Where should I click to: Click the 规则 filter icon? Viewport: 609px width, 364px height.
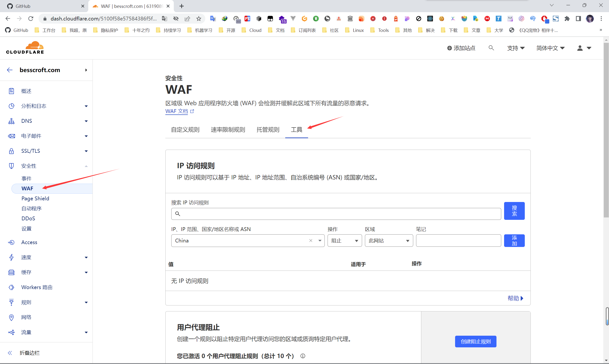click(11, 302)
